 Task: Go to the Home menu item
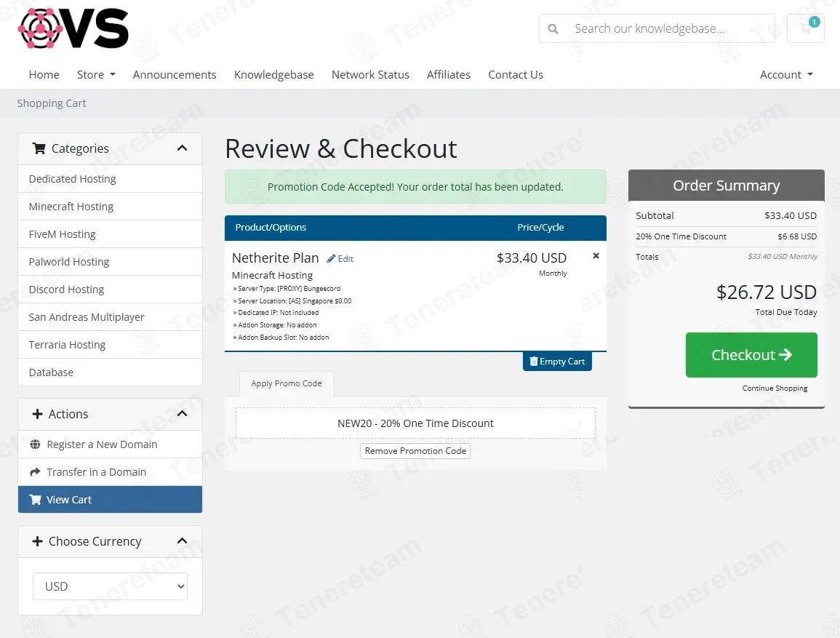(44, 75)
